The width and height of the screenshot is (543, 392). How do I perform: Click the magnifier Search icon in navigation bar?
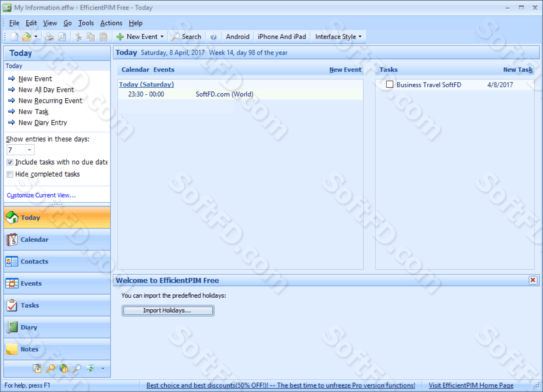pos(77,369)
